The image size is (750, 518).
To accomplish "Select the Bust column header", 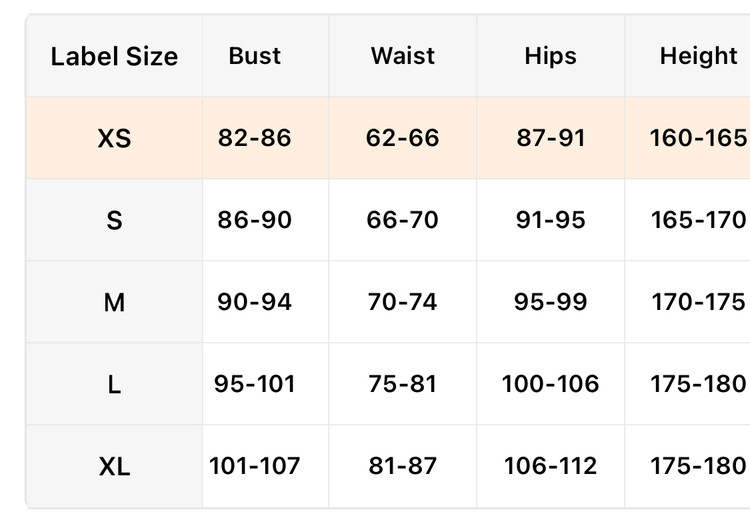I will [255, 56].
